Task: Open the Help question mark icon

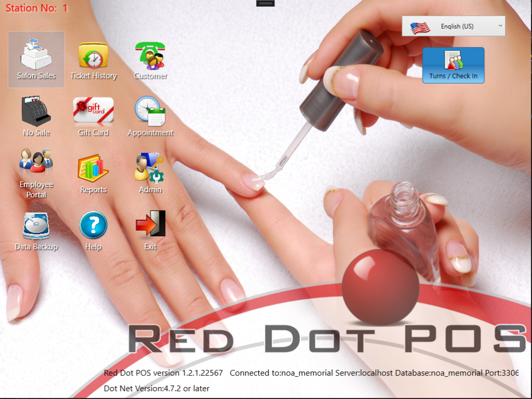Action: pos(94,231)
